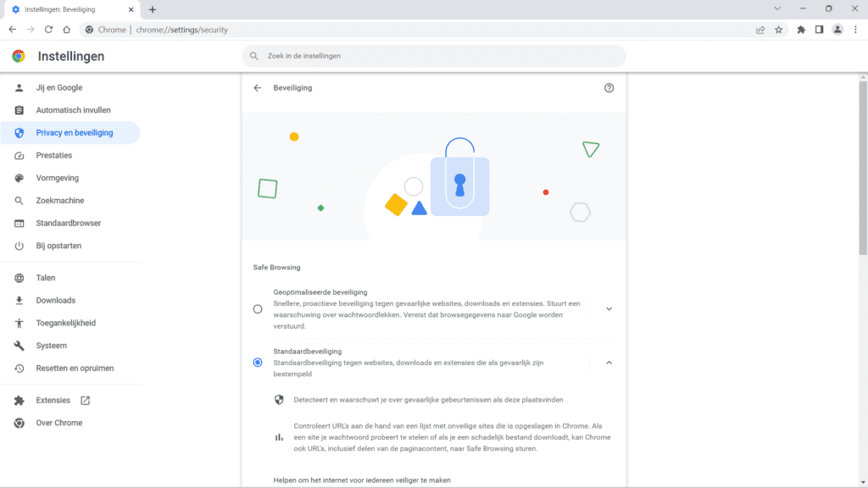The width and height of the screenshot is (868, 488).
Task: Select the Geoptimaliseerde beveiliging radio button
Action: click(258, 309)
